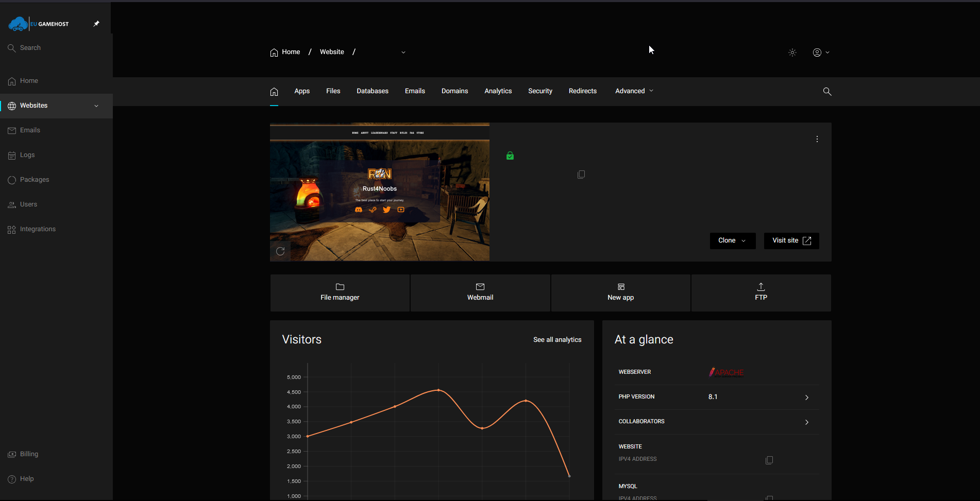Copy the website domain with copy icon
The width and height of the screenshot is (980, 501).
[581, 175]
